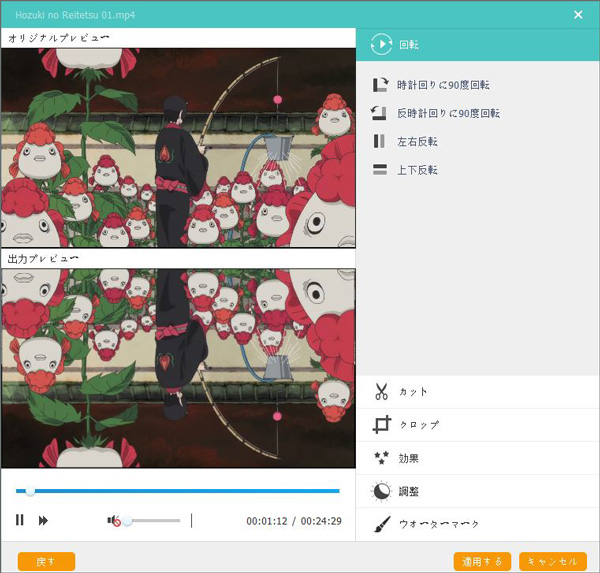This screenshot has width=600, height=573.
Task: Expand the Effects (効果) section
Action: click(381, 458)
